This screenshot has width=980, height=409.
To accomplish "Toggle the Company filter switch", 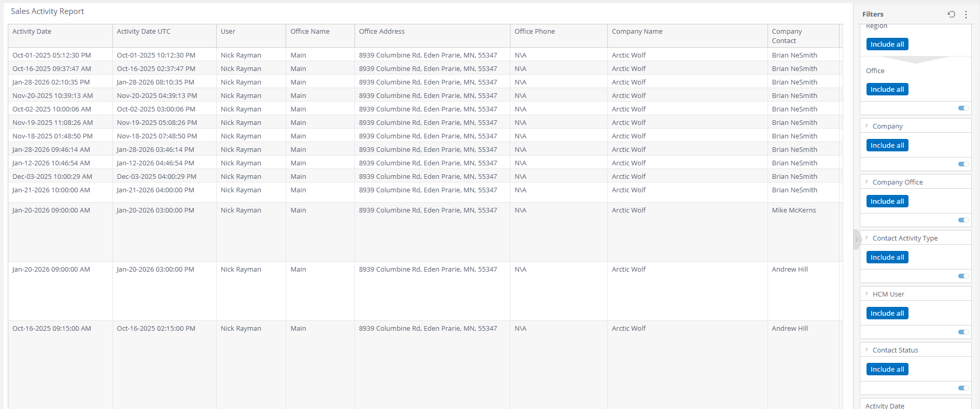I will [963, 164].
